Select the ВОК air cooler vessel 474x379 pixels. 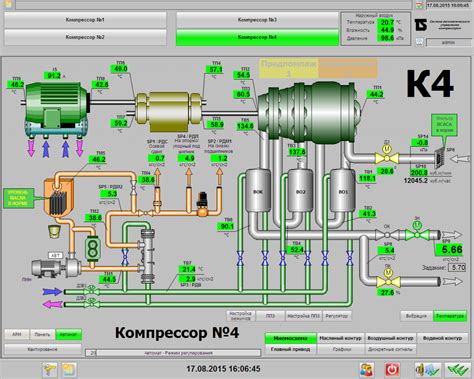(258, 191)
